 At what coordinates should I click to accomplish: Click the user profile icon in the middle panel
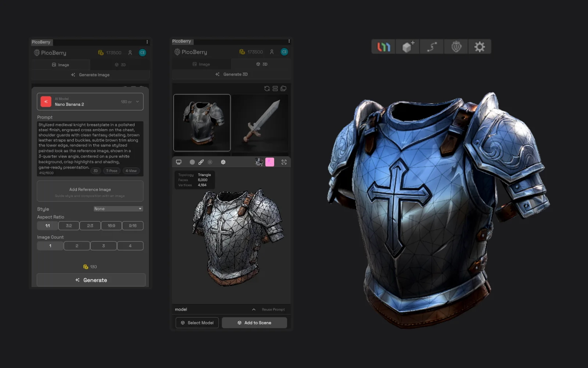pos(272,52)
